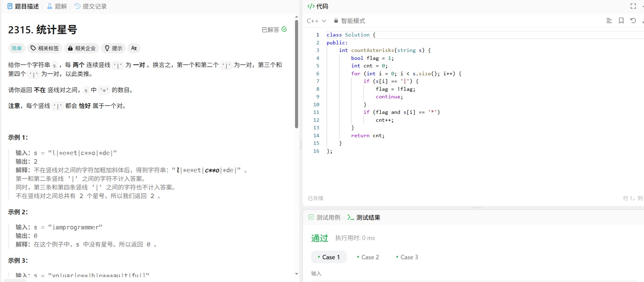This screenshot has width=644, height=282.
Task: Open the 题目描述 tab
Action: (23, 6)
